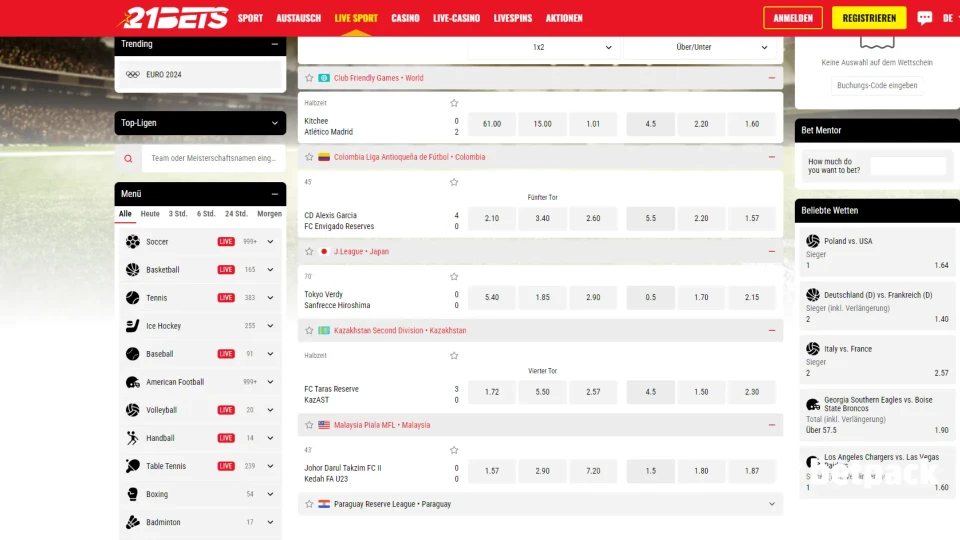Click the Bet Mentor amount input

tap(908, 165)
